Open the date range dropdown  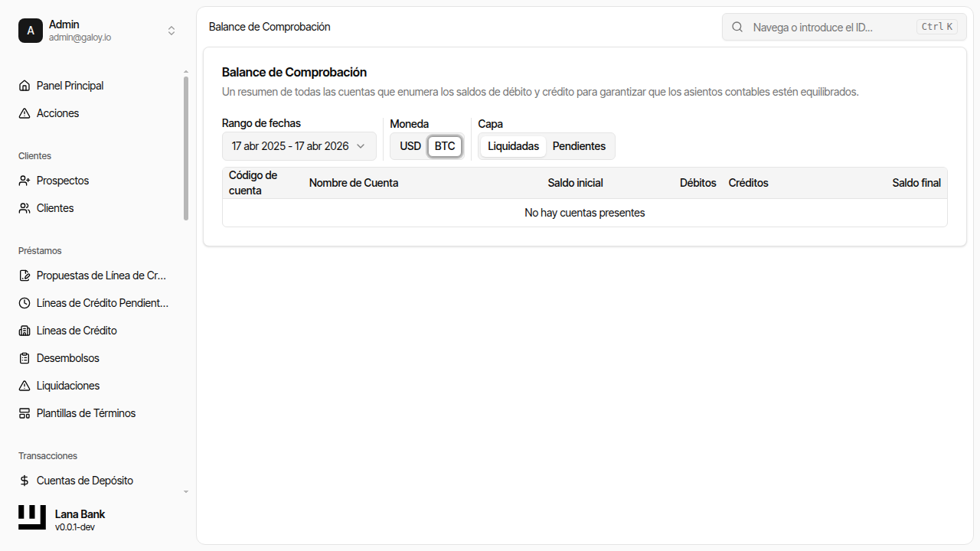(299, 146)
